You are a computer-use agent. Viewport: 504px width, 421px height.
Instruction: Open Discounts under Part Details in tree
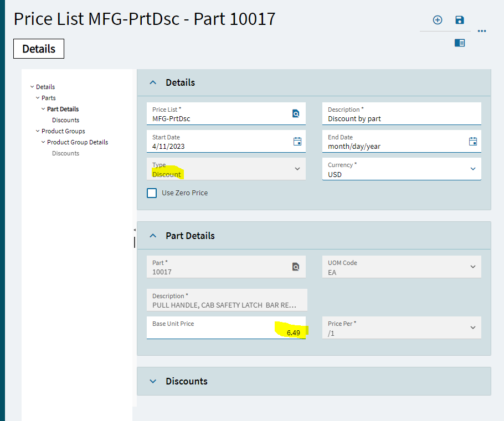point(65,120)
